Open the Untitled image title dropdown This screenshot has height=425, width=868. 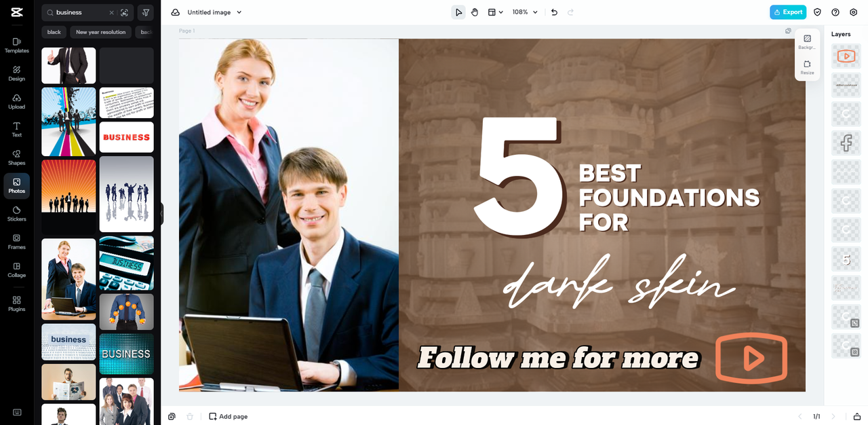click(215, 12)
